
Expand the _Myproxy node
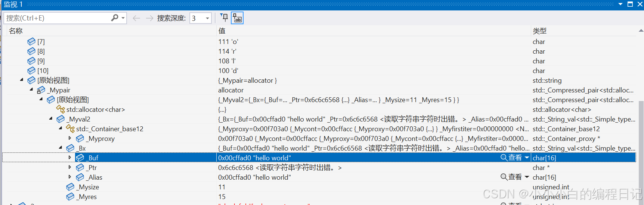(x=70, y=138)
